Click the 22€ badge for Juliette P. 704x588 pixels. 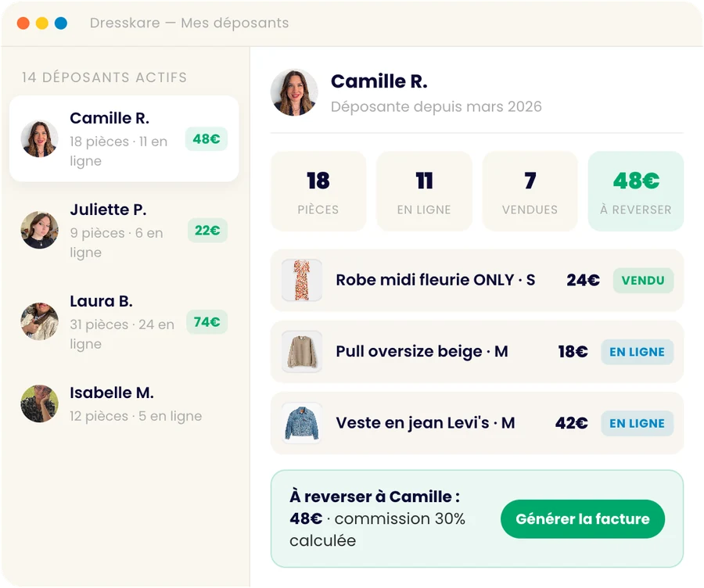pyautogui.click(x=207, y=230)
